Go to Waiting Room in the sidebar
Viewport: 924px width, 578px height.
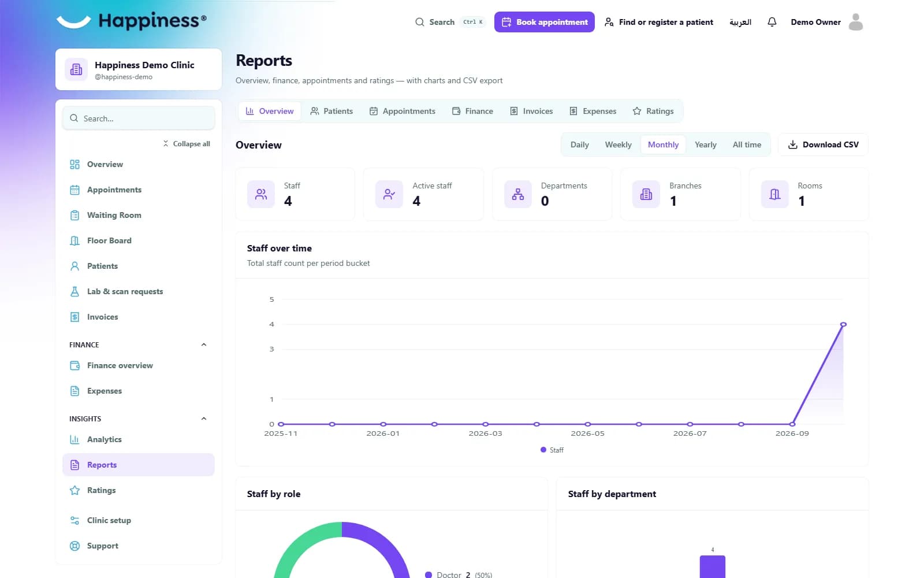[x=139, y=215]
